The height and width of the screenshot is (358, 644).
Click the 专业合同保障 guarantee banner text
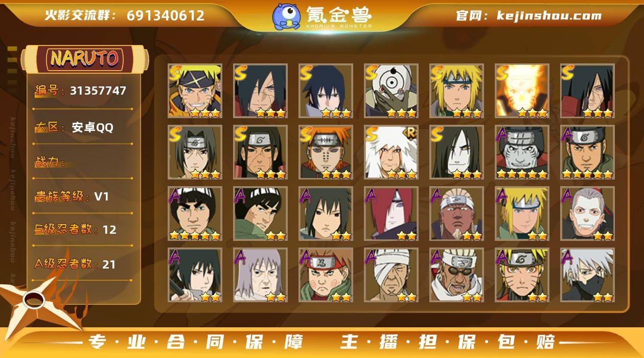(195, 342)
